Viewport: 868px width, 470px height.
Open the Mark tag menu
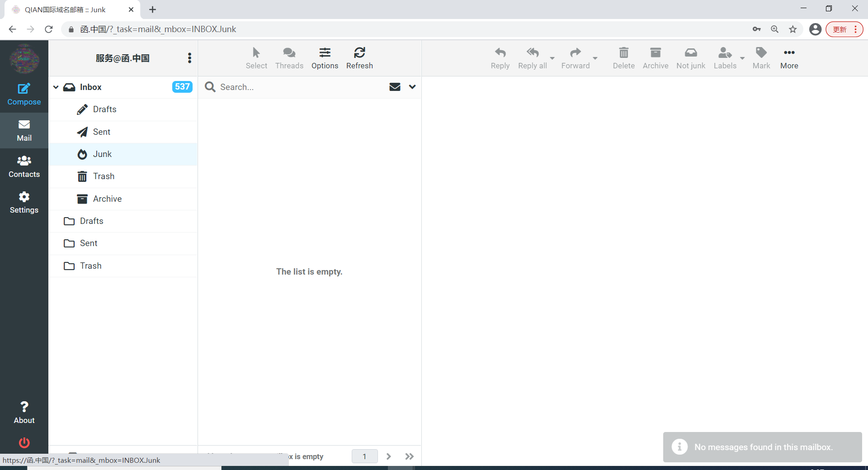point(761,58)
